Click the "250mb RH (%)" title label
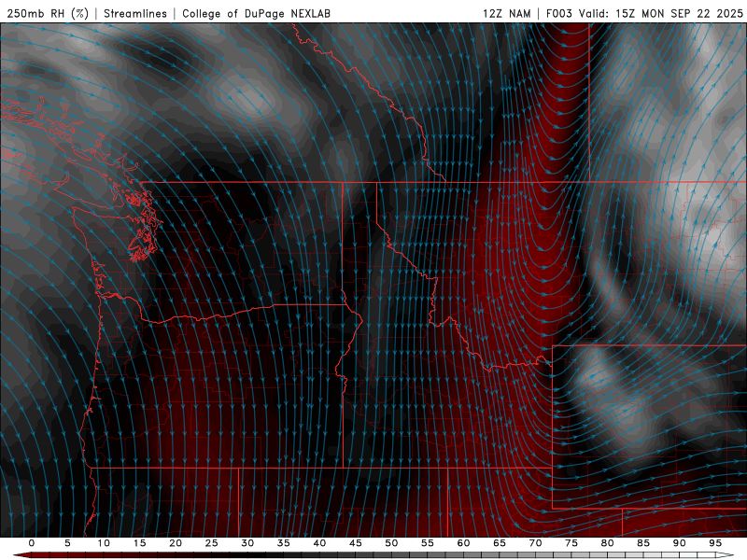The image size is (747, 560). click(x=48, y=13)
